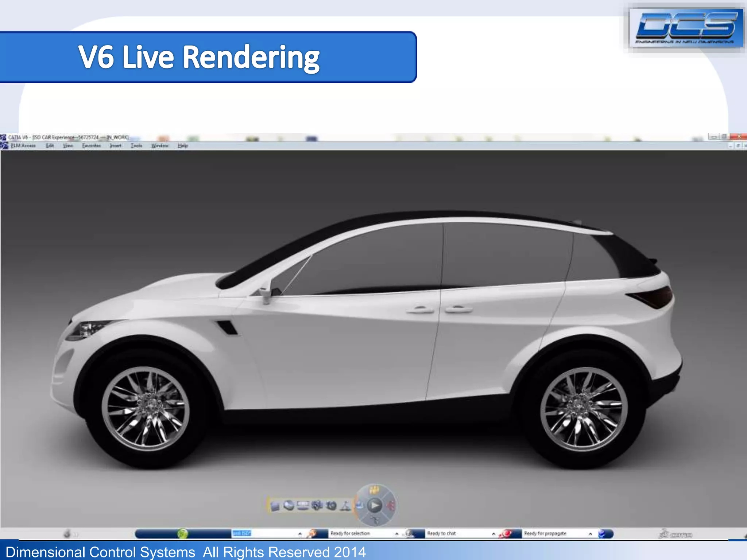Select the sphere material icon in floating toolbar

289,506
